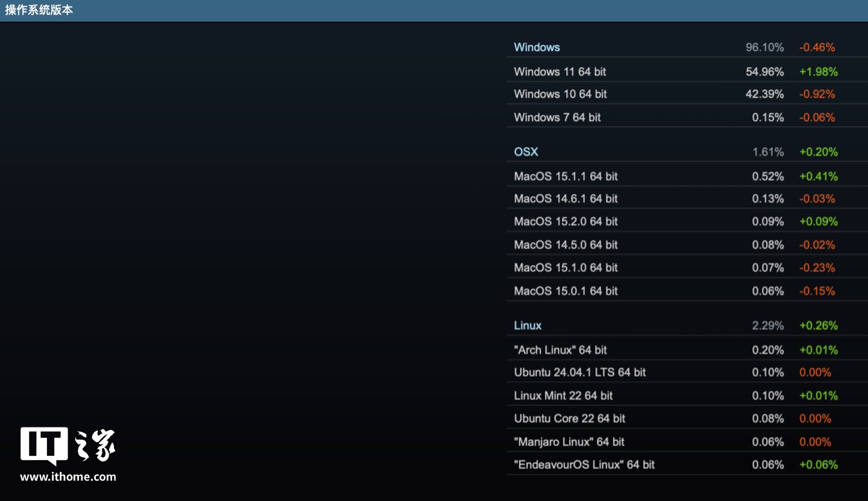This screenshot has width=868, height=501.
Task: Select the Windows 10 64 bit row label
Action: point(560,94)
